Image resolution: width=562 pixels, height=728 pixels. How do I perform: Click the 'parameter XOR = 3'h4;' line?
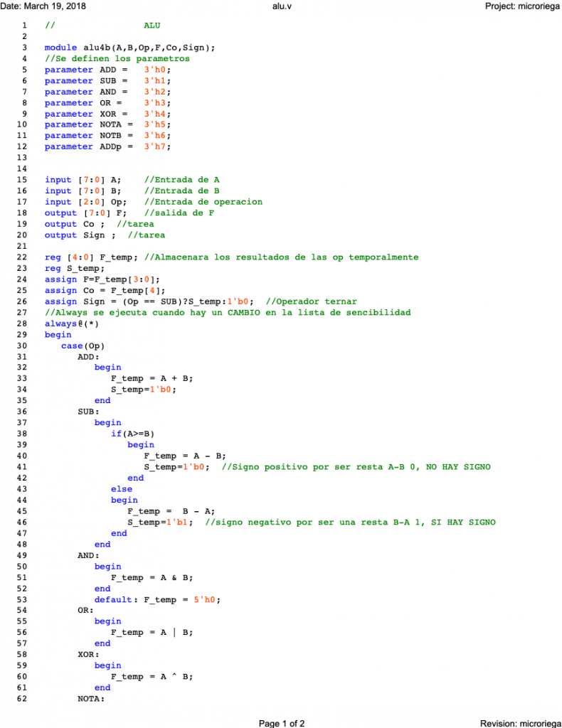(x=107, y=114)
